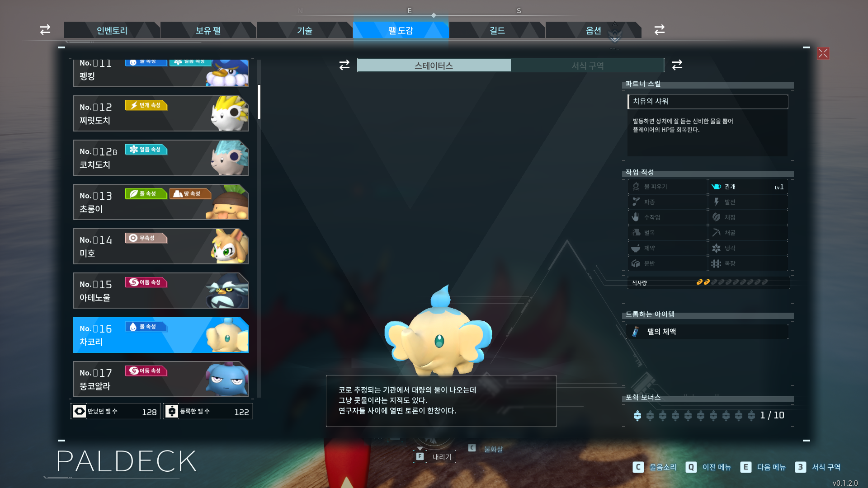Select No.013 초롱이 entry
The width and height of the screenshot is (868, 488).
point(161,202)
